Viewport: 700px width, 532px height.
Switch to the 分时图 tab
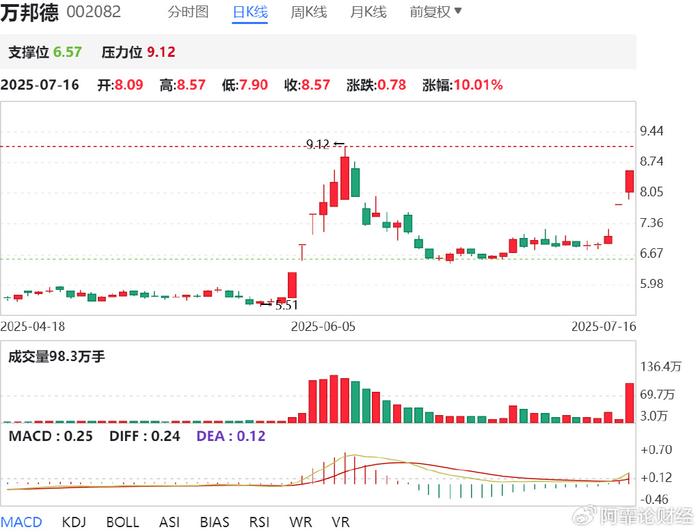coord(188,12)
